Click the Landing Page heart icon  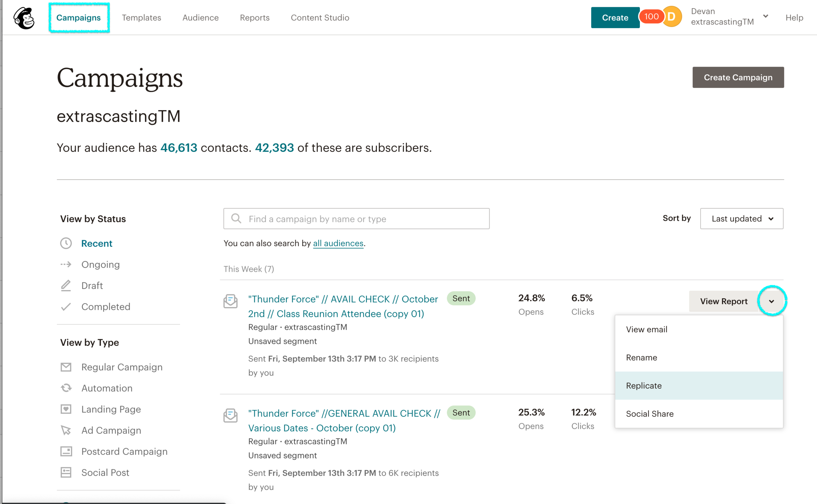click(x=66, y=409)
